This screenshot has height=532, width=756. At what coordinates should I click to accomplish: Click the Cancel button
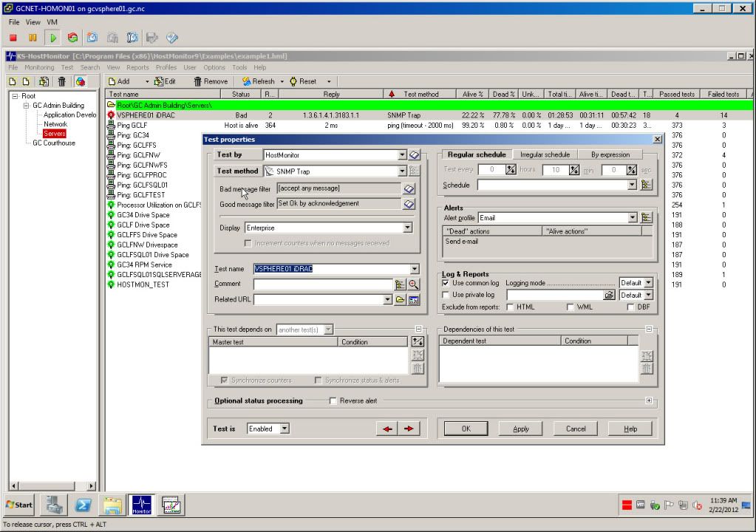(576, 429)
